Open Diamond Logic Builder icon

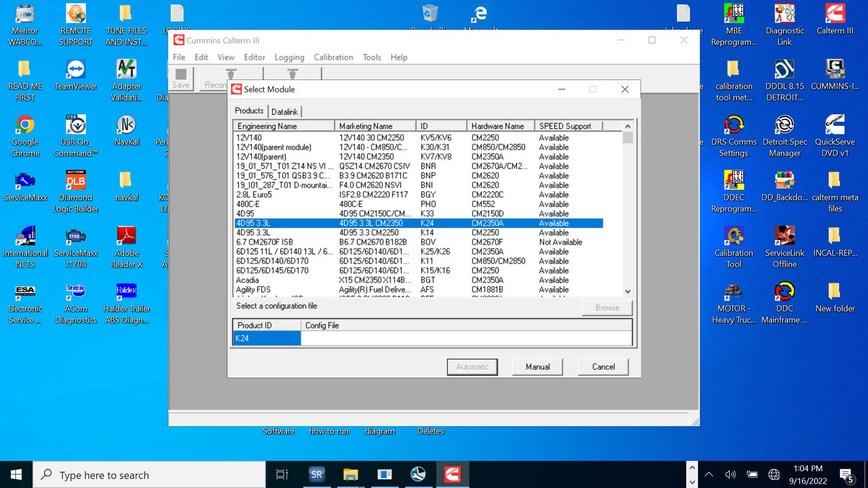(76, 192)
